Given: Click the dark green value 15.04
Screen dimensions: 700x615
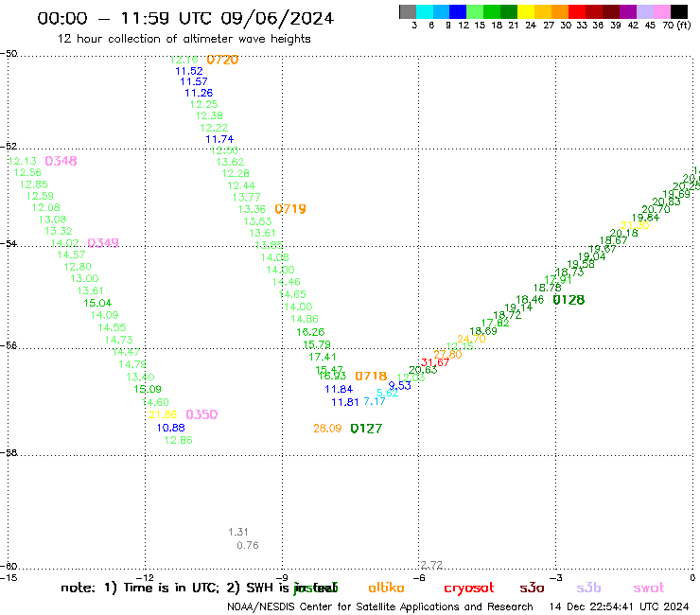Looking at the screenshot, I should [x=97, y=304].
